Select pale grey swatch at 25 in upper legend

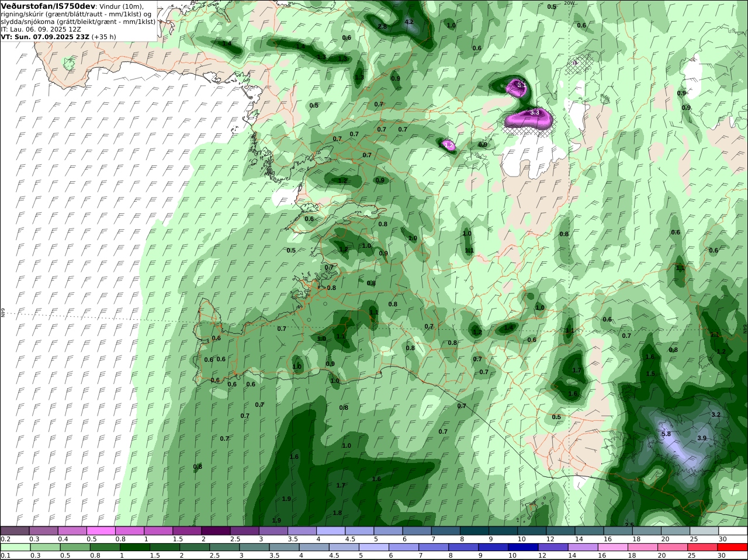[x=704, y=531]
